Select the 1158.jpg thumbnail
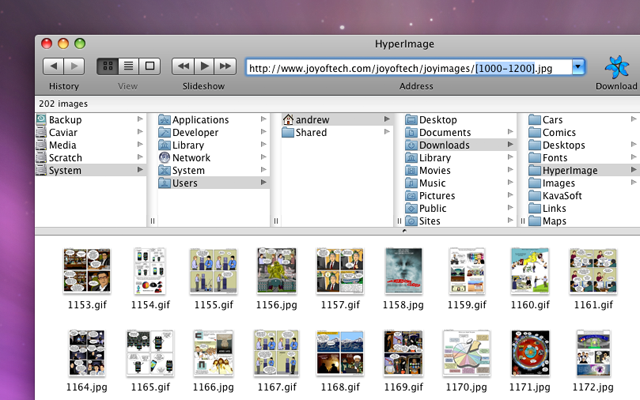 (x=403, y=272)
